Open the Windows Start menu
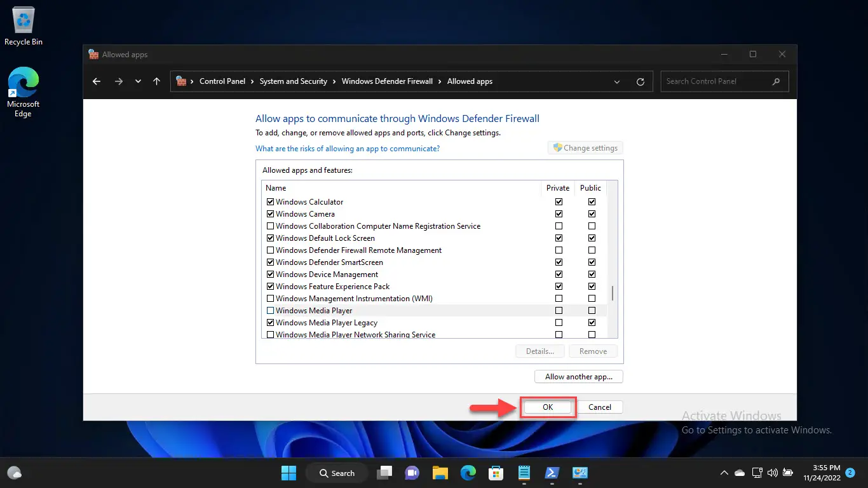 pyautogui.click(x=288, y=473)
